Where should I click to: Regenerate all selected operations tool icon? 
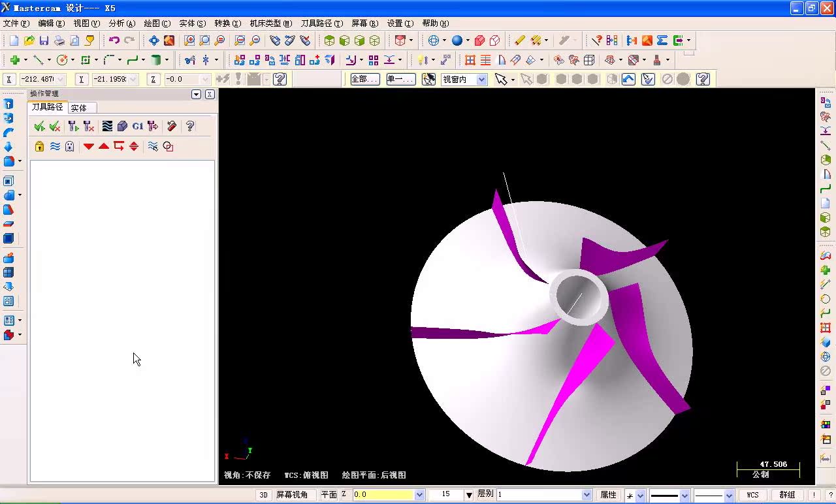73,126
